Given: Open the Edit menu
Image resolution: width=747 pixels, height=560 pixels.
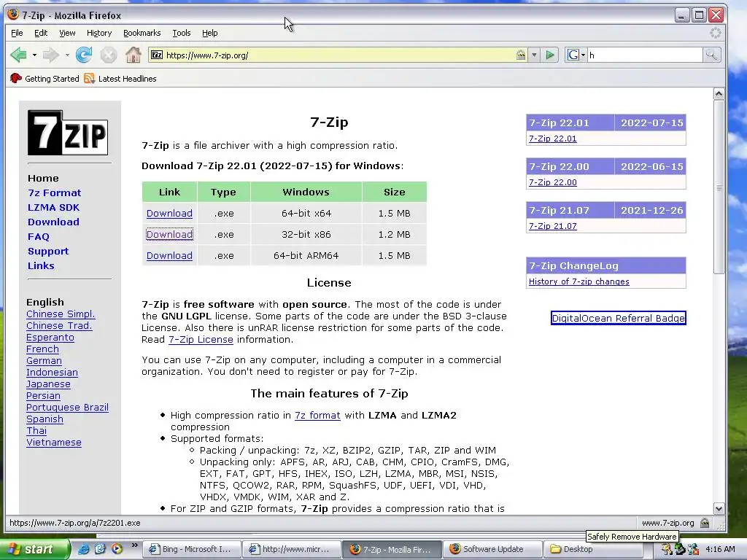Looking at the screenshot, I should tap(41, 33).
